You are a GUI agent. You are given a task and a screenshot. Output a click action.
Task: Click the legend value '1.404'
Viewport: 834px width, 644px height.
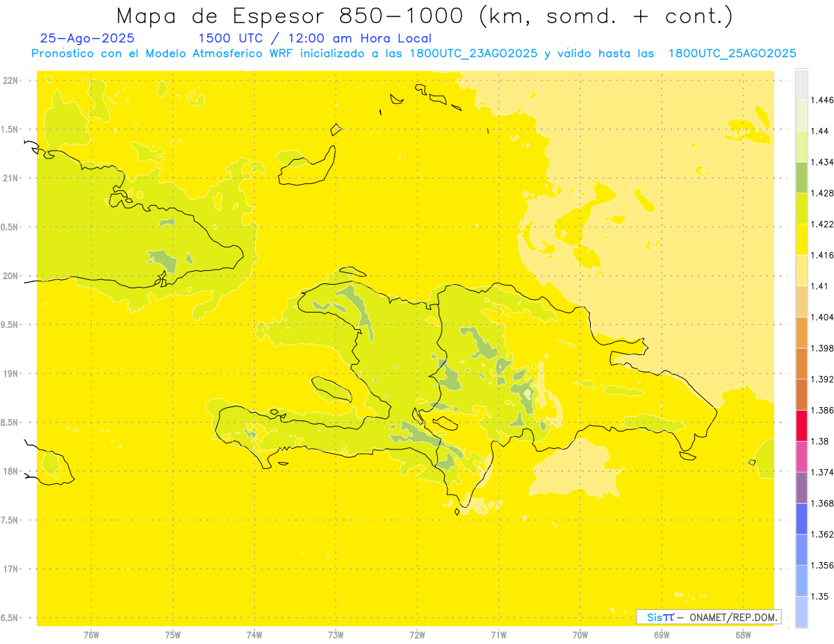tap(821, 317)
